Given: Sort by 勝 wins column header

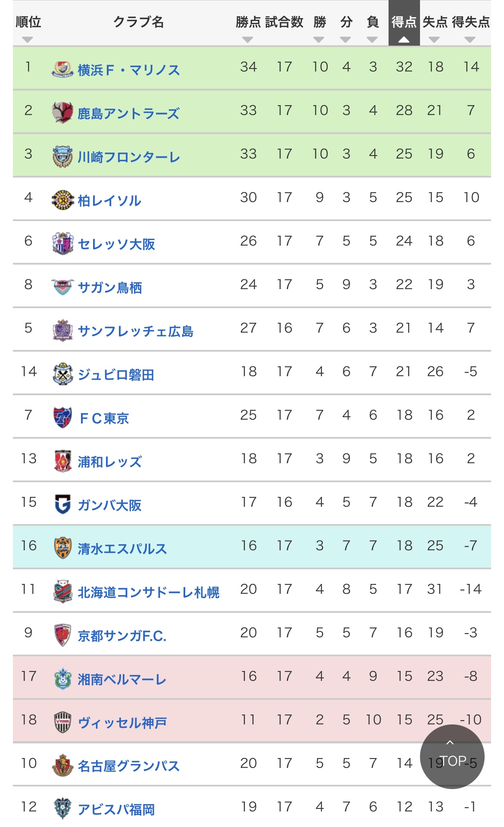Looking at the screenshot, I should [319, 40].
